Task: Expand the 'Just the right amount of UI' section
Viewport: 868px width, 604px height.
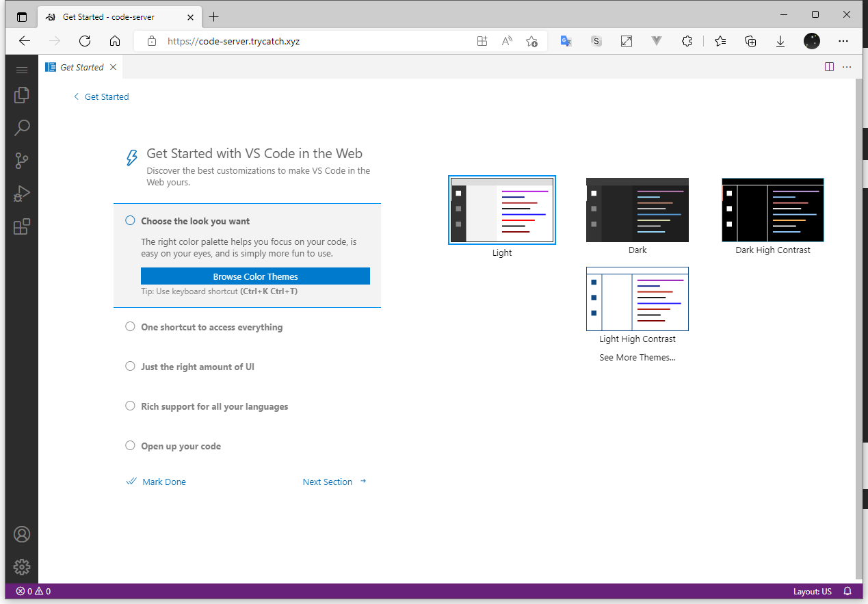Action: (197, 367)
